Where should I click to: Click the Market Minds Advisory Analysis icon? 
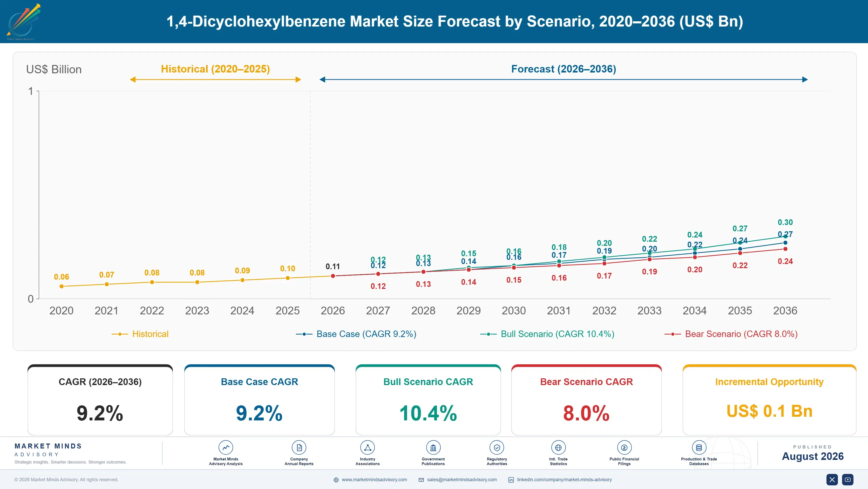226,447
